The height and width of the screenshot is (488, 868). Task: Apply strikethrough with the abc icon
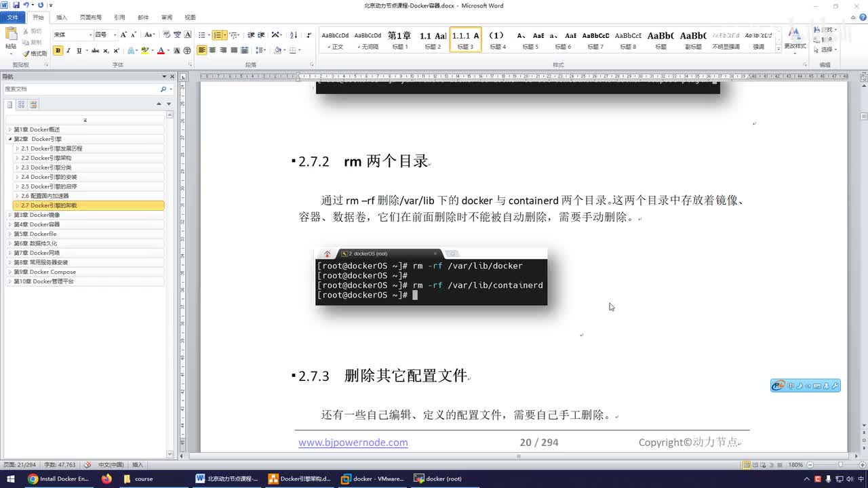[x=95, y=51]
